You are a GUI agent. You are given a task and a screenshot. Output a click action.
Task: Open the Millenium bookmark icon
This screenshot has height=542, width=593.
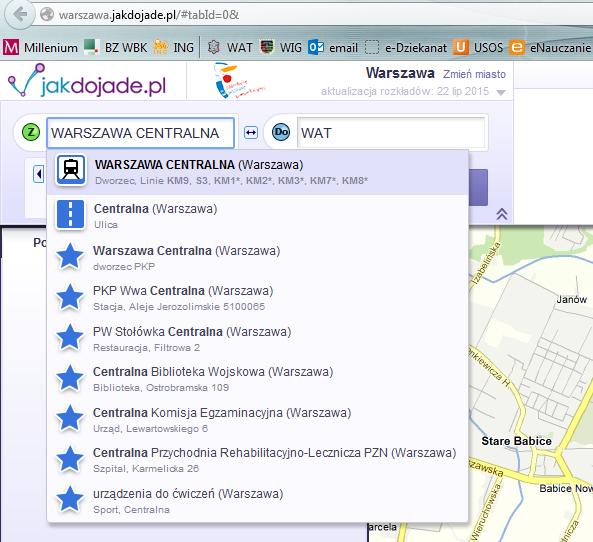(x=11, y=48)
